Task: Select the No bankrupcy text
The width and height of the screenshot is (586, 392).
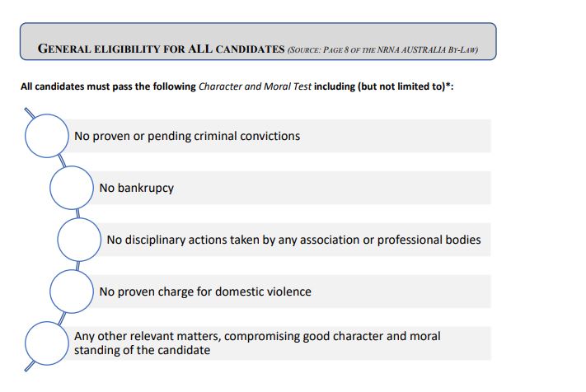Action: click(x=137, y=188)
